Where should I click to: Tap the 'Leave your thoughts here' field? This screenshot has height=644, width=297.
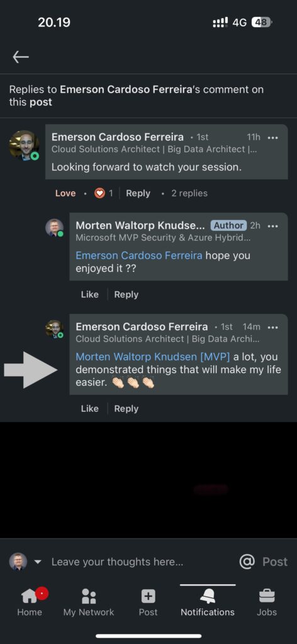coord(118,562)
